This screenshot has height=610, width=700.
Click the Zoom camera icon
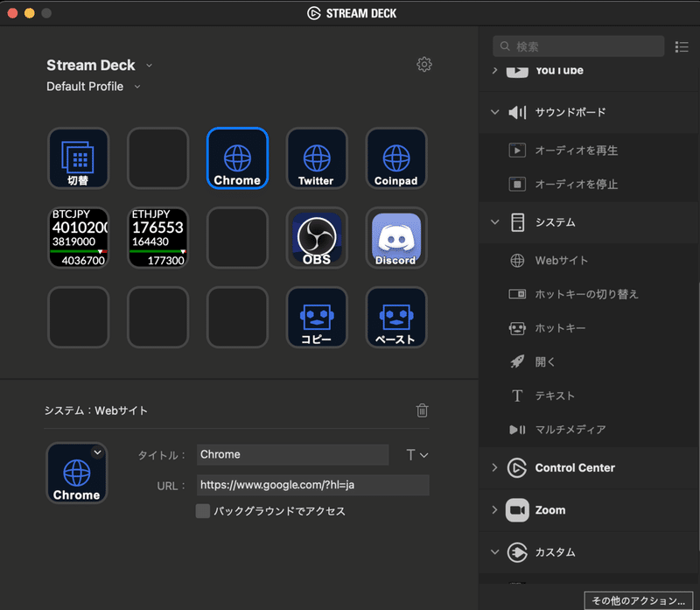(x=517, y=510)
